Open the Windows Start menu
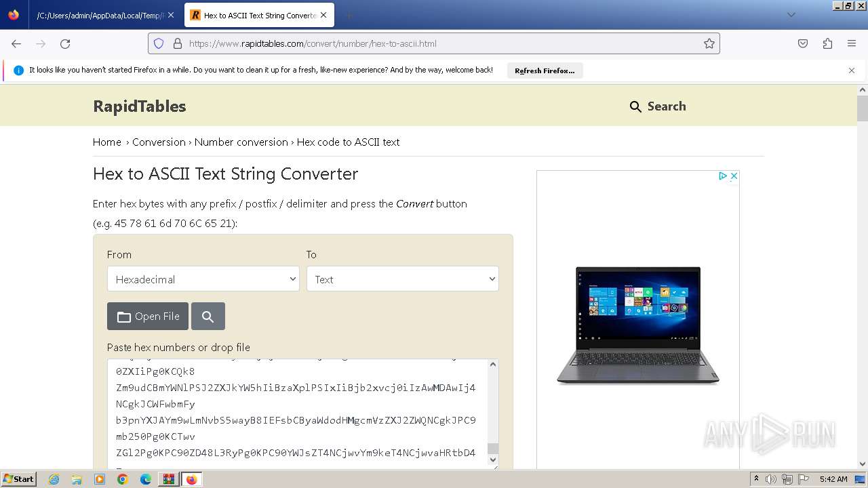The width and height of the screenshot is (868, 488). pos(18,479)
